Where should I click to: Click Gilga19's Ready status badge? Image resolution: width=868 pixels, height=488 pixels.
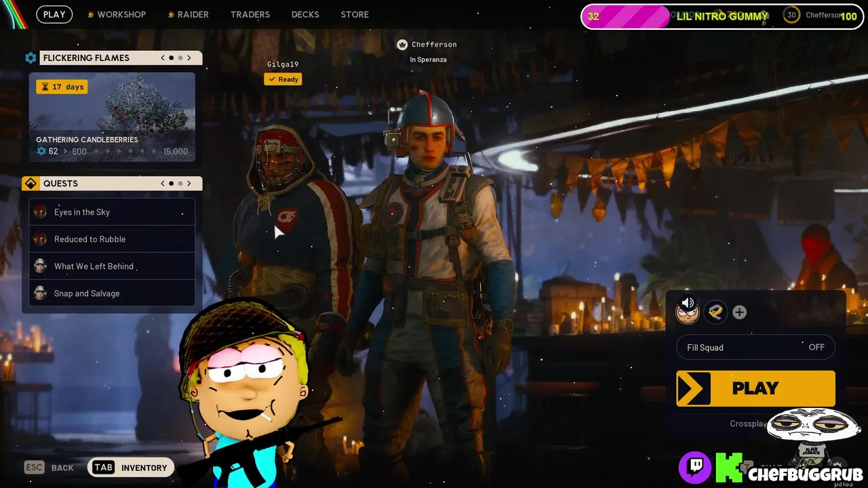click(283, 79)
